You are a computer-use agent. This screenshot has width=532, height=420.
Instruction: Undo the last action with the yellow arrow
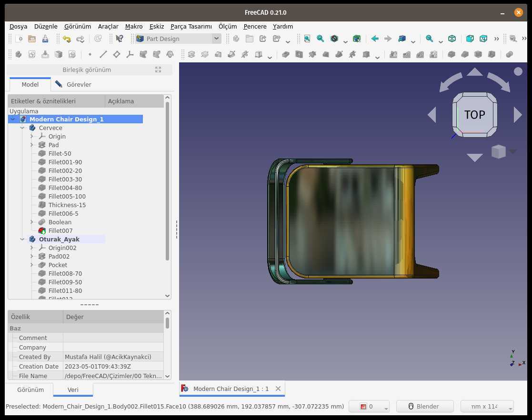pyautogui.click(x=67, y=39)
